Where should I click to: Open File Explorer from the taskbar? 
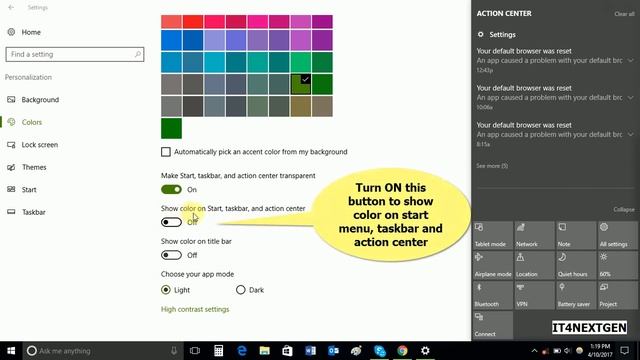pos(264,351)
